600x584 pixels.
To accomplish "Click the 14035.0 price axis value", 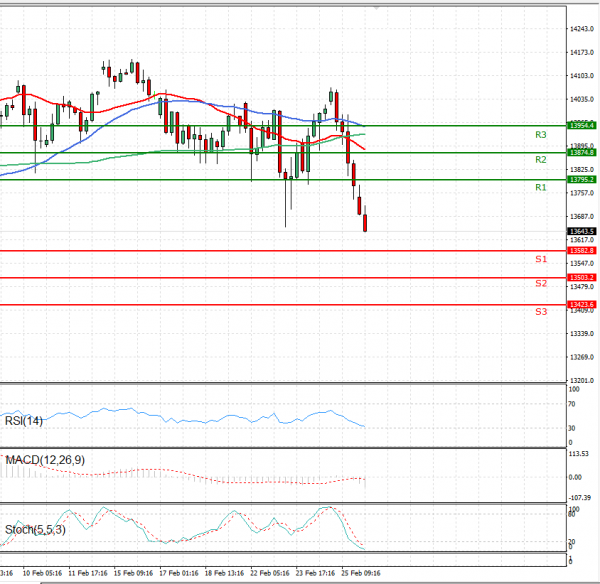I will [582, 99].
